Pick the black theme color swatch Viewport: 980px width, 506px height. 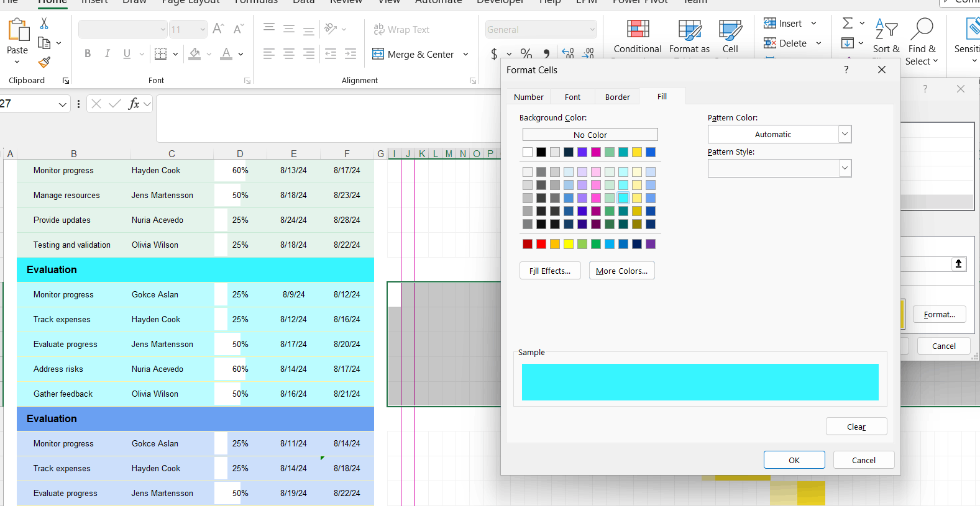(541, 152)
